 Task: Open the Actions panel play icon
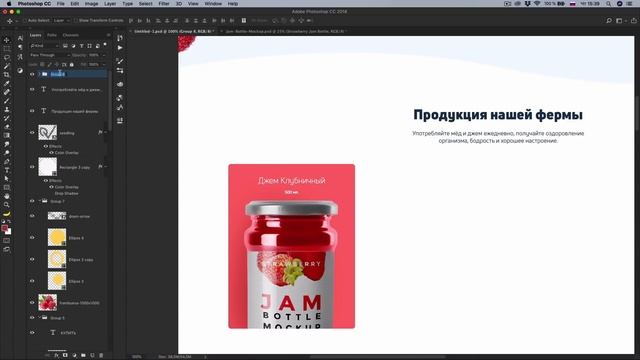click(120, 48)
